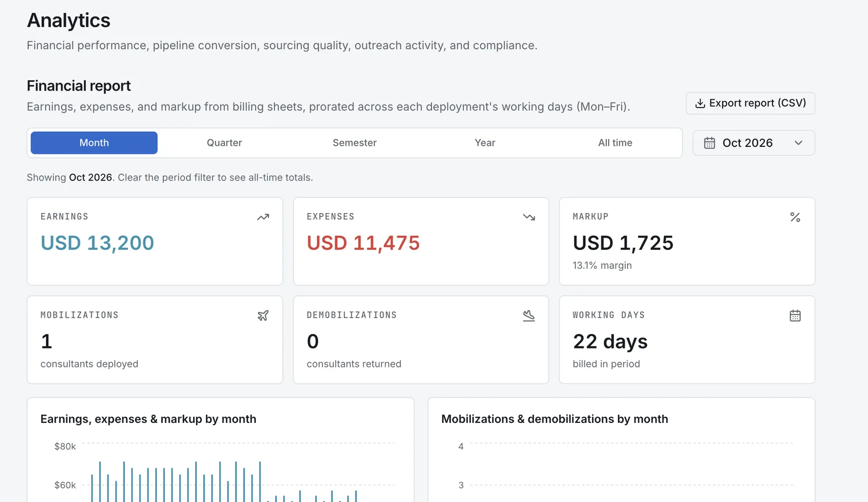Click the 'billed in period' label
The width and height of the screenshot is (868, 502).
click(x=607, y=364)
